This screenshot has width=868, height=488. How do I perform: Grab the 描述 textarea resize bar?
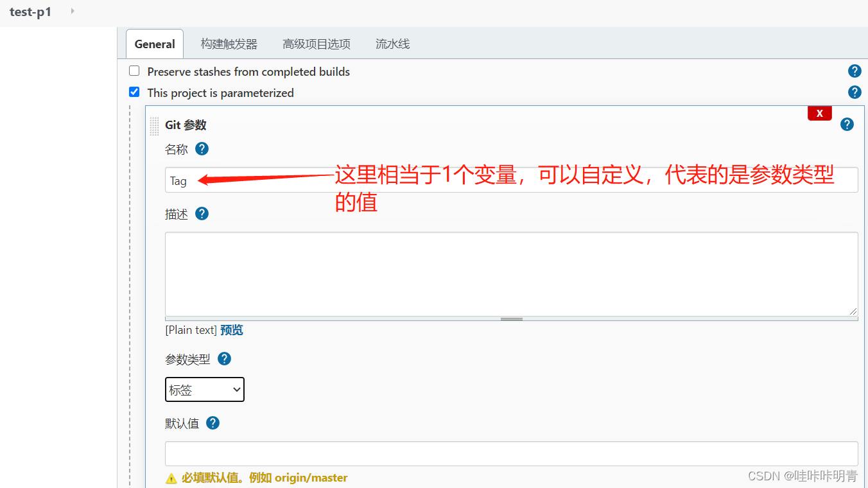512,318
